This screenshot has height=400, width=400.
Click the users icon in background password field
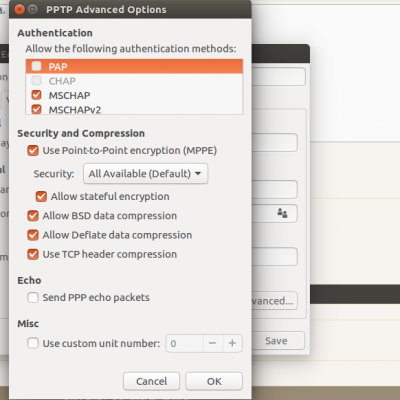pos(282,213)
